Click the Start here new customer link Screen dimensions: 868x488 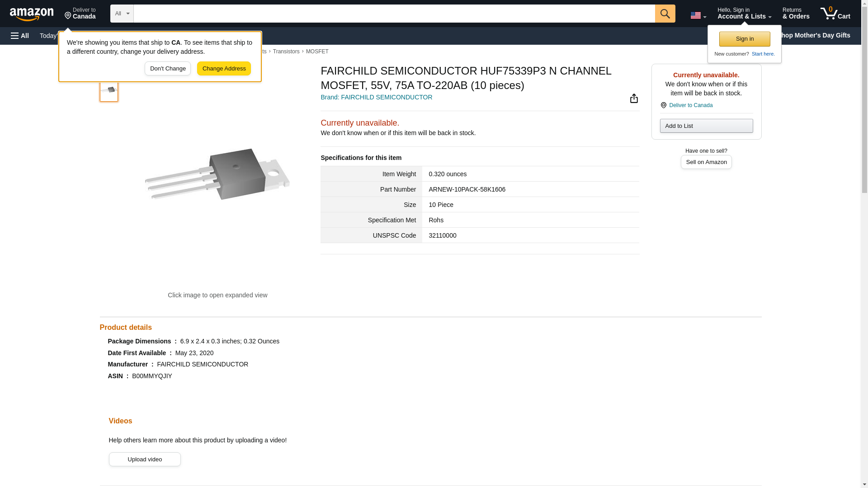pyautogui.click(x=763, y=54)
